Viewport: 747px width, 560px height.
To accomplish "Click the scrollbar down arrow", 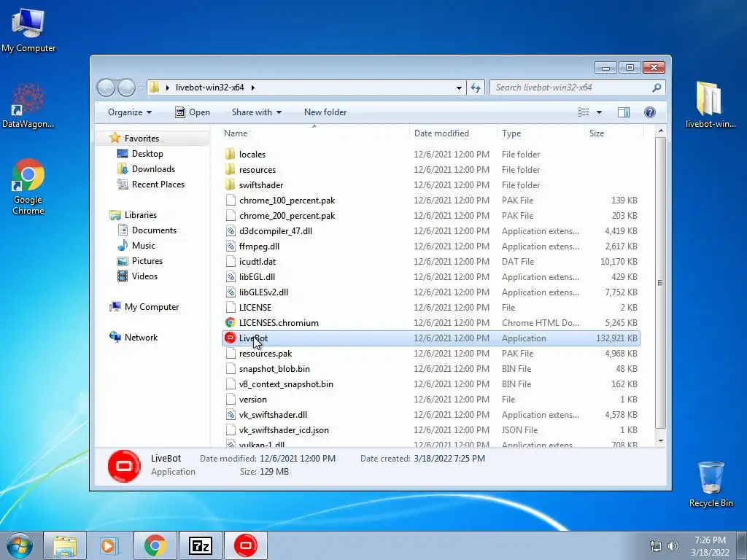I will pos(660,441).
